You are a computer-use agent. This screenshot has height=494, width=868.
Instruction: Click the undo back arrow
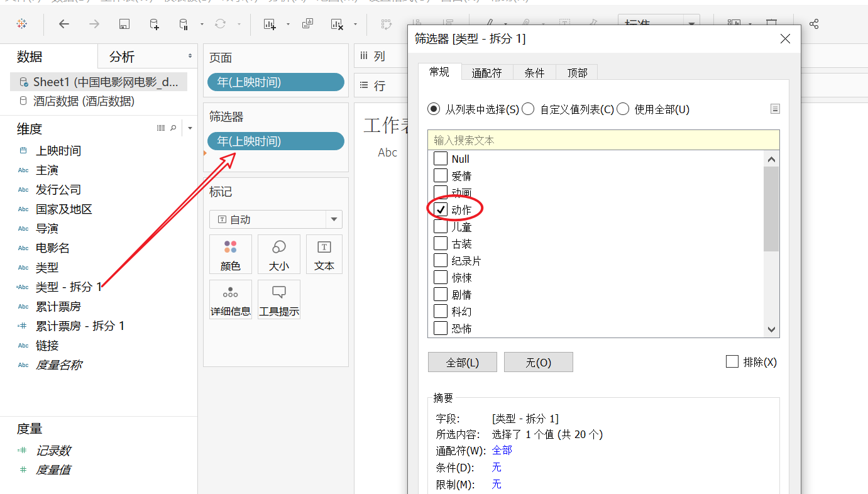point(63,24)
